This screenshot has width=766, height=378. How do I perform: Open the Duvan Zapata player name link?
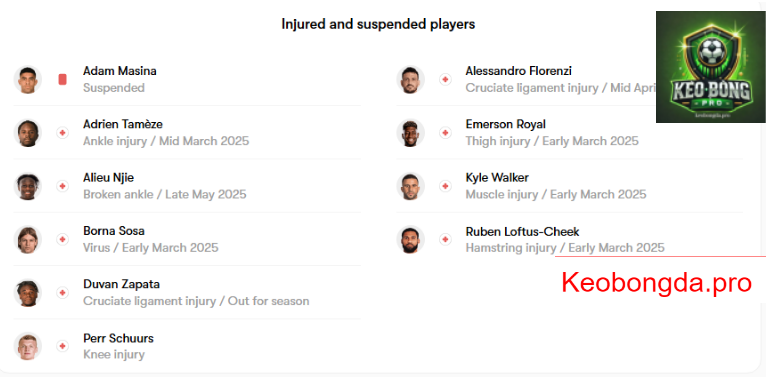coord(121,284)
